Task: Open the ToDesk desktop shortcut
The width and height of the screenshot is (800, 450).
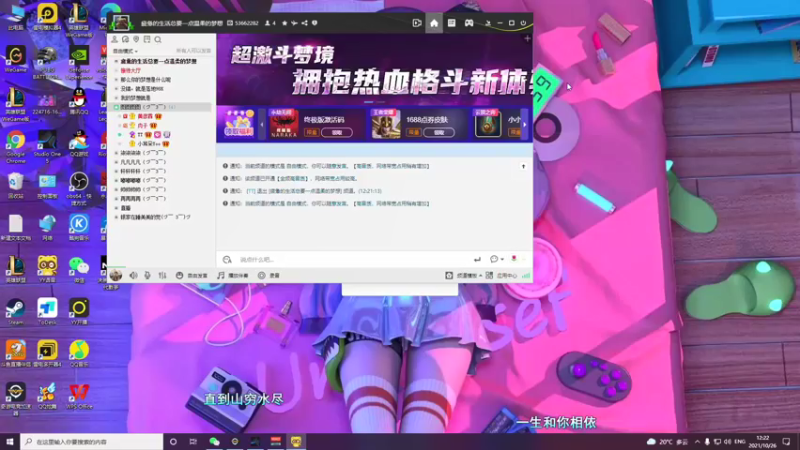Action: pyautogui.click(x=47, y=312)
